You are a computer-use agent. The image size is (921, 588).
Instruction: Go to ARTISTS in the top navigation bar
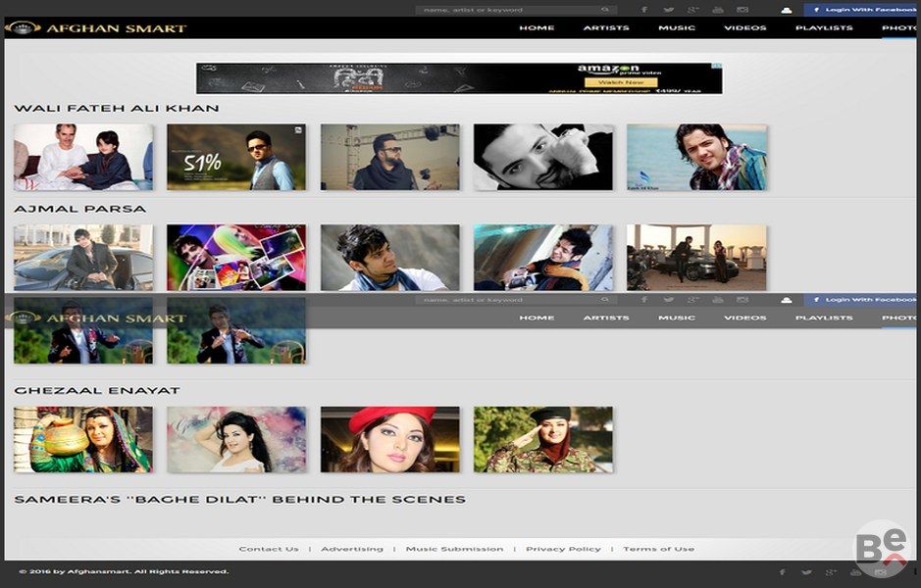(606, 28)
